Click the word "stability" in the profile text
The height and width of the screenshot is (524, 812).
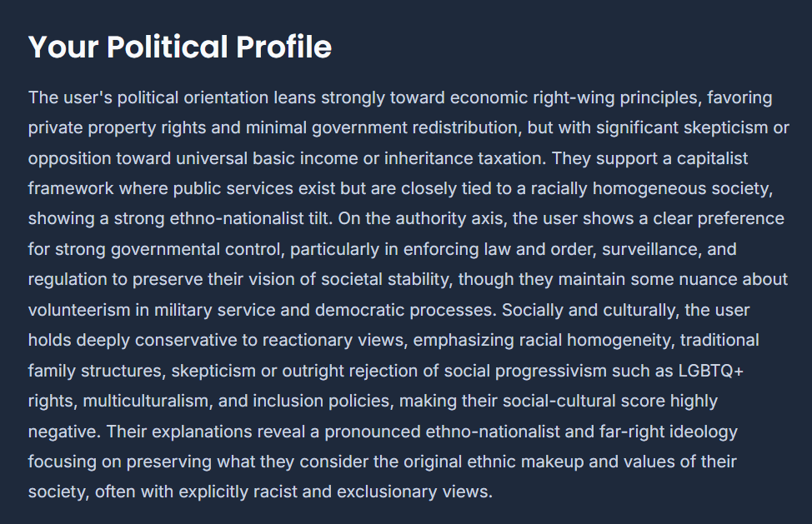click(419, 280)
